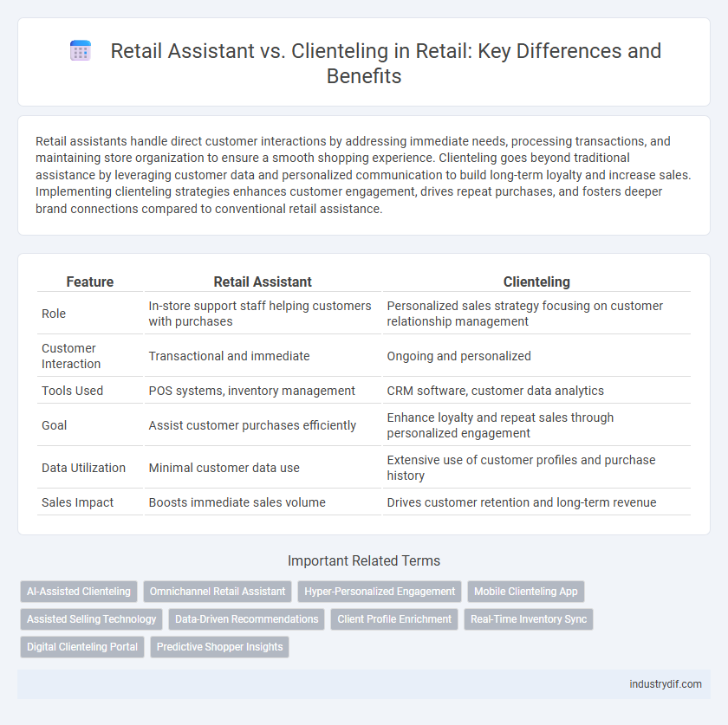
Task: Click the Real-Time Inventory Sync tag
Action: (529, 619)
